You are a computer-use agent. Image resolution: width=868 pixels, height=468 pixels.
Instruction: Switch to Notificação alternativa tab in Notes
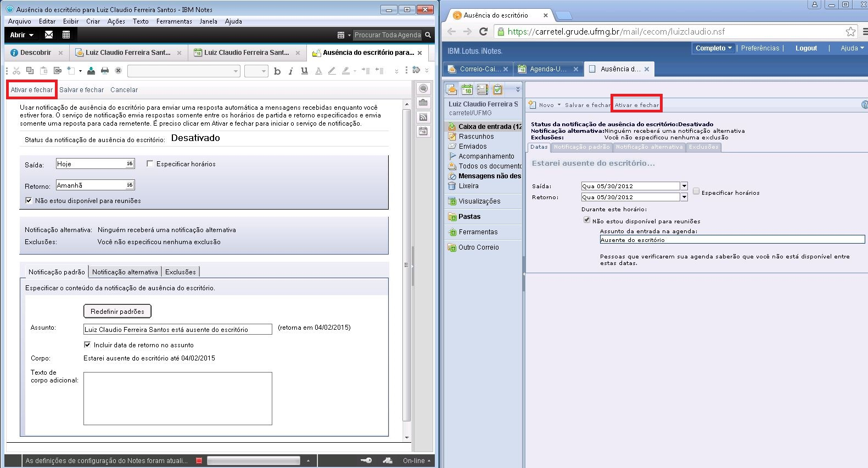tap(125, 272)
